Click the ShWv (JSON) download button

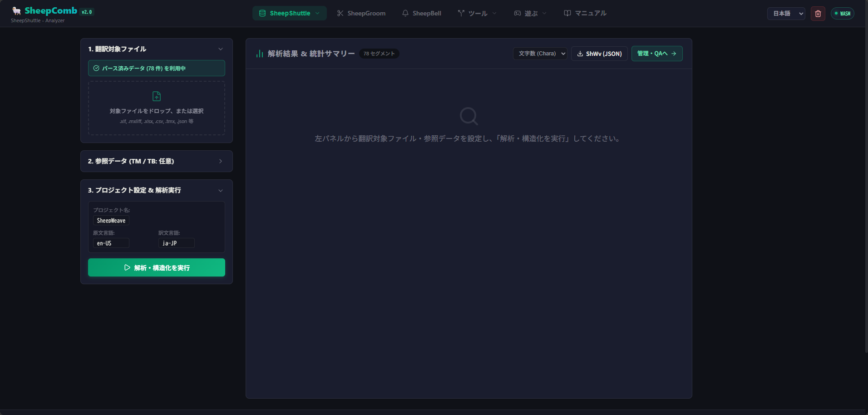click(x=599, y=54)
